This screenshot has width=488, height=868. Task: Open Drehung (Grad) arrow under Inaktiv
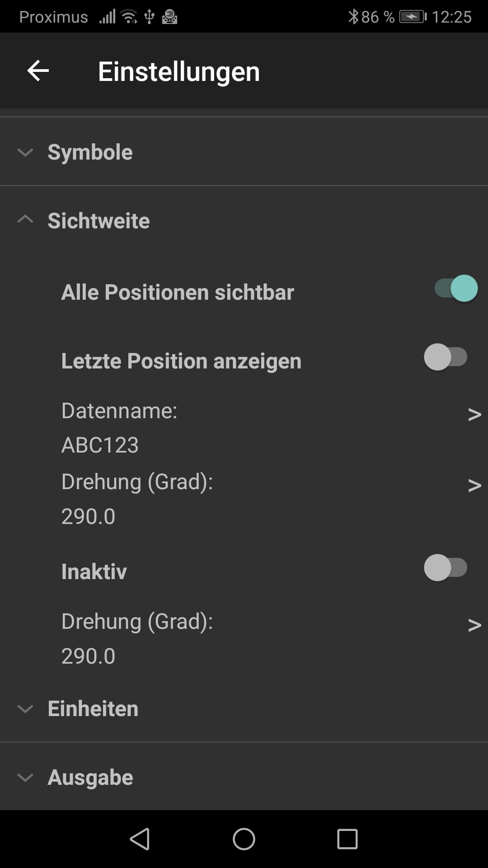(474, 625)
